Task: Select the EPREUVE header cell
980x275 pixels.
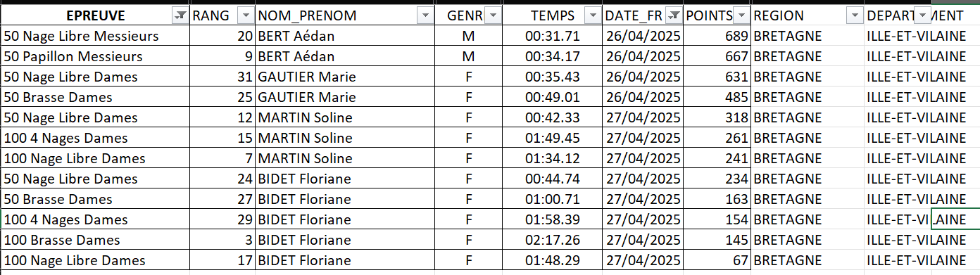Action: click(95, 15)
